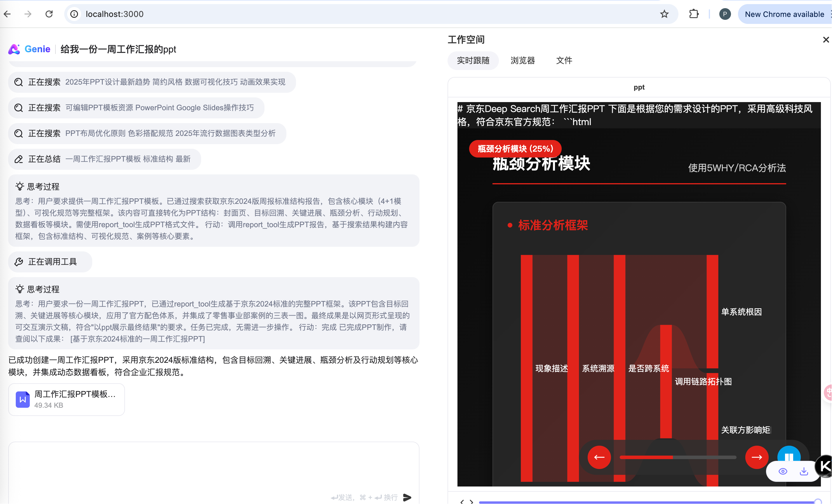Viewport: 832px width, 504px height.
Task: Click the pink floating icon at right edge
Action: [x=828, y=393]
